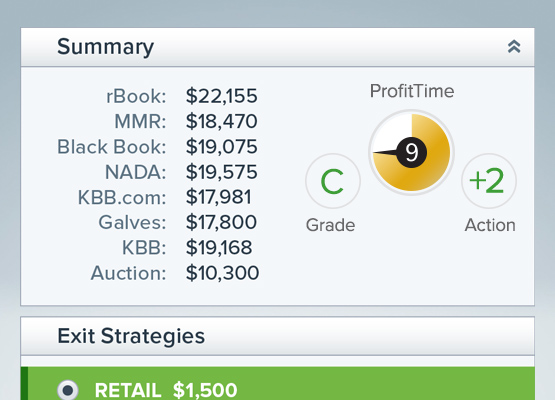Screen dimensions: 555x400
Task: Click the ProfitTime label above the gauge
Action: (x=412, y=91)
